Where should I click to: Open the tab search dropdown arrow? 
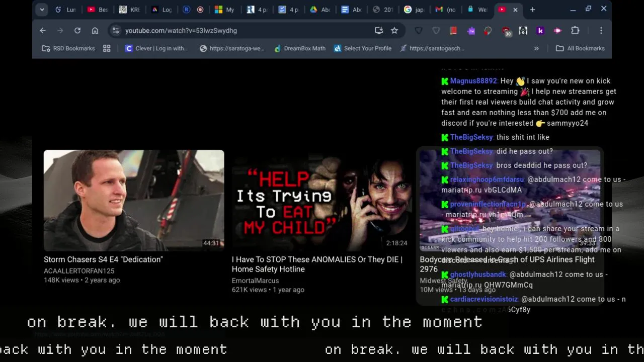(x=42, y=10)
